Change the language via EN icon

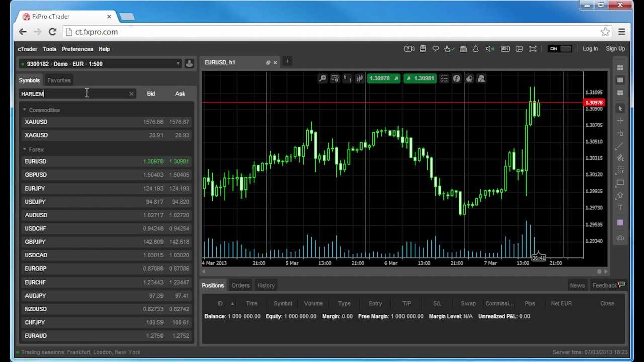pyautogui.click(x=505, y=49)
